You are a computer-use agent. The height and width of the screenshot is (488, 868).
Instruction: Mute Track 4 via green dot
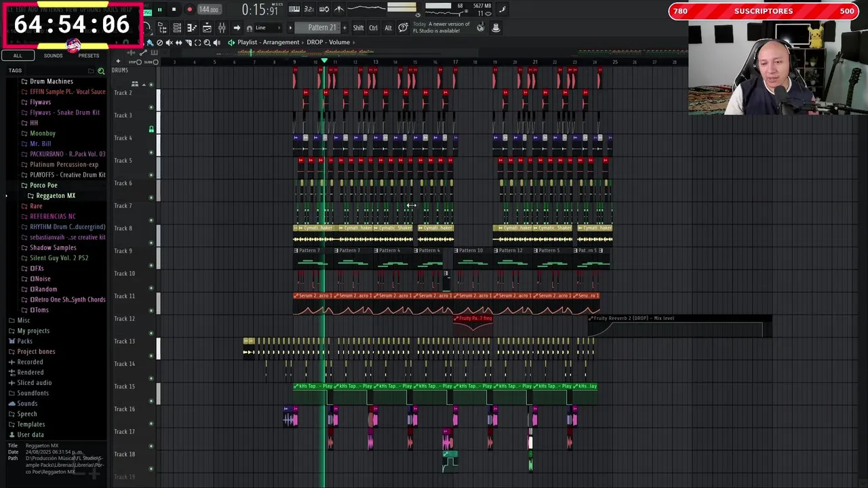point(151,152)
